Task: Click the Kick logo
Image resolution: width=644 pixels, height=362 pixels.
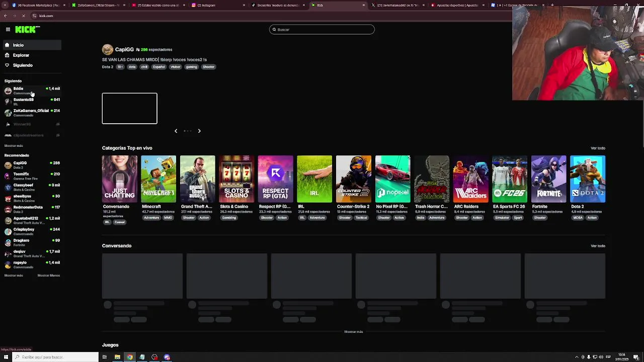Action: [25, 30]
